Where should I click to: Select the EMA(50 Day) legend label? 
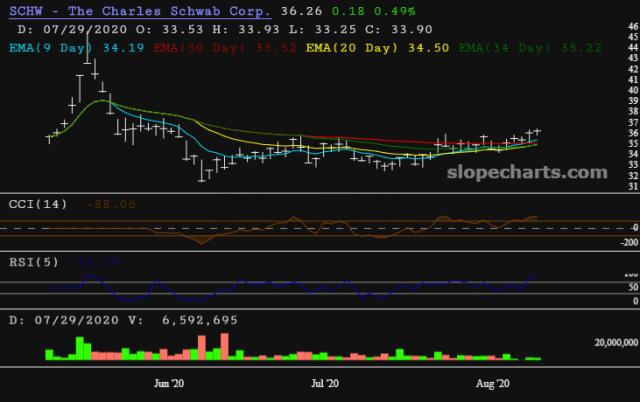coord(198,46)
